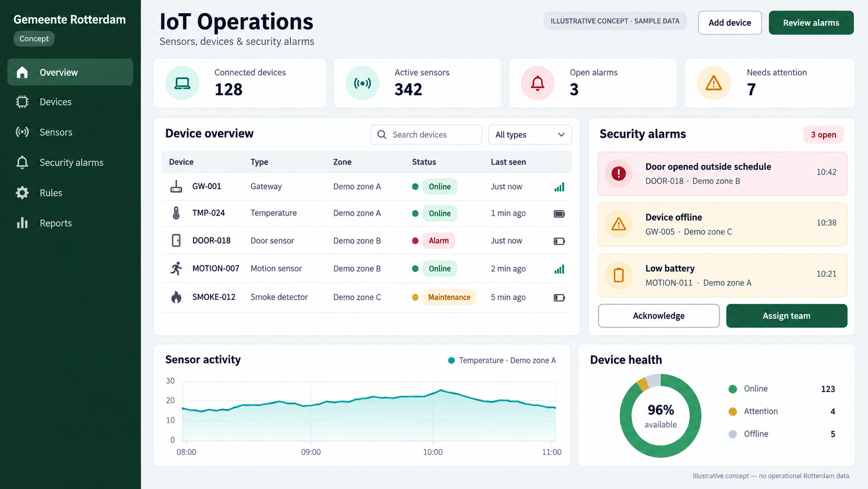Click the battery icon in SMOKE-012 row
868x489 pixels.
tap(559, 298)
